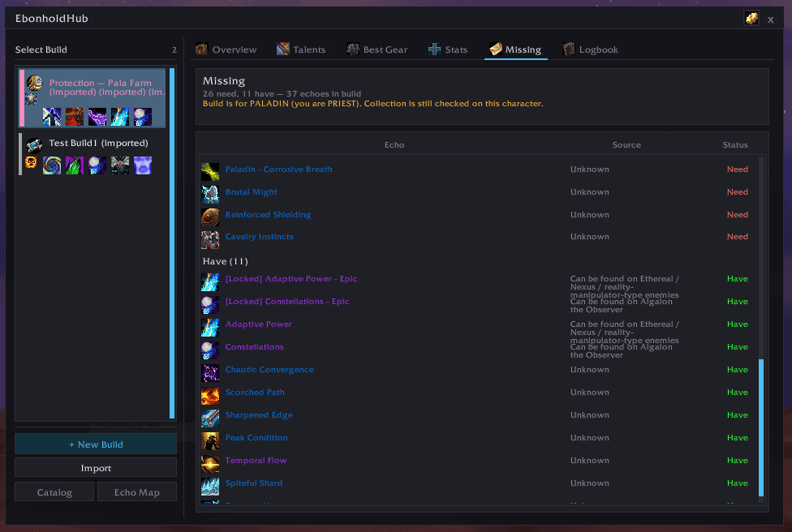Viewport: 792px width, 532px height.
Task: Click the Cavalry Instincts echo name
Action: 259,236
